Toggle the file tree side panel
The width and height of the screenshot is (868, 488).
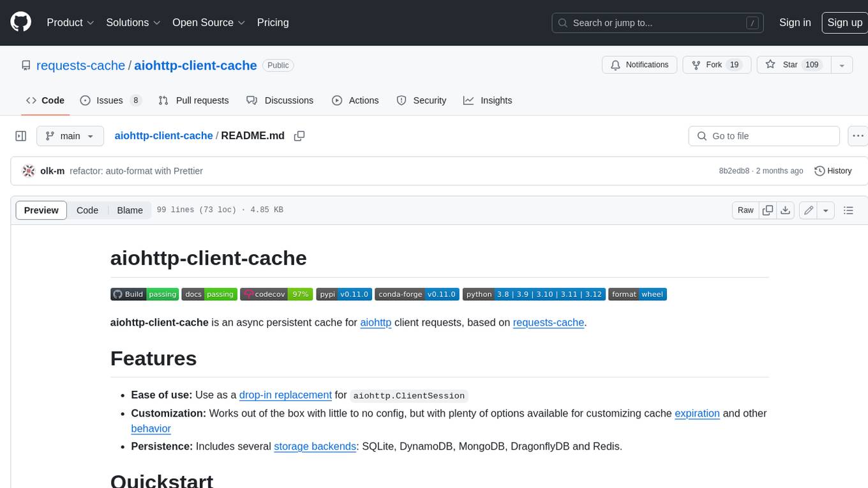point(20,136)
